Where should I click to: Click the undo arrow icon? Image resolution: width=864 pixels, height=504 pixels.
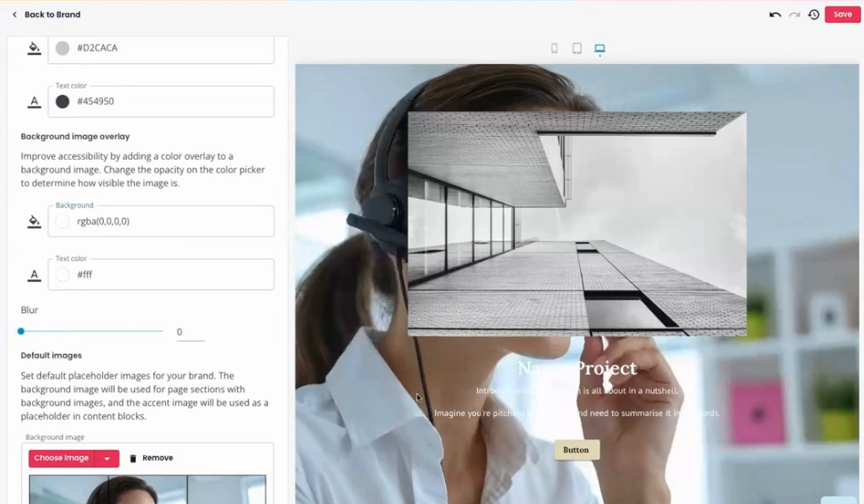point(774,15)
